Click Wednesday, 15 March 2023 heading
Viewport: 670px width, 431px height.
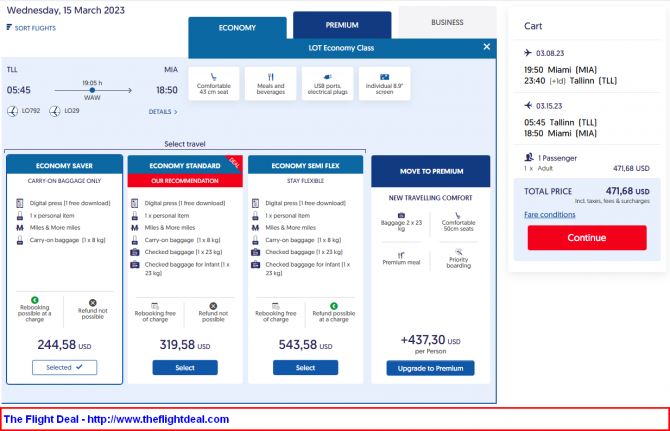click(x=66, y=10)
